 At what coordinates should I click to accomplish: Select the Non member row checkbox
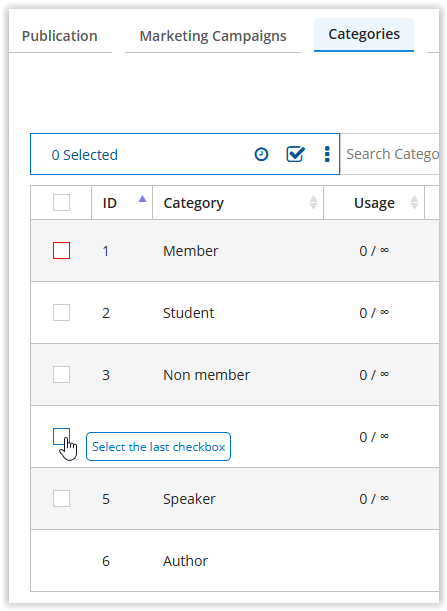pos(62,374)
